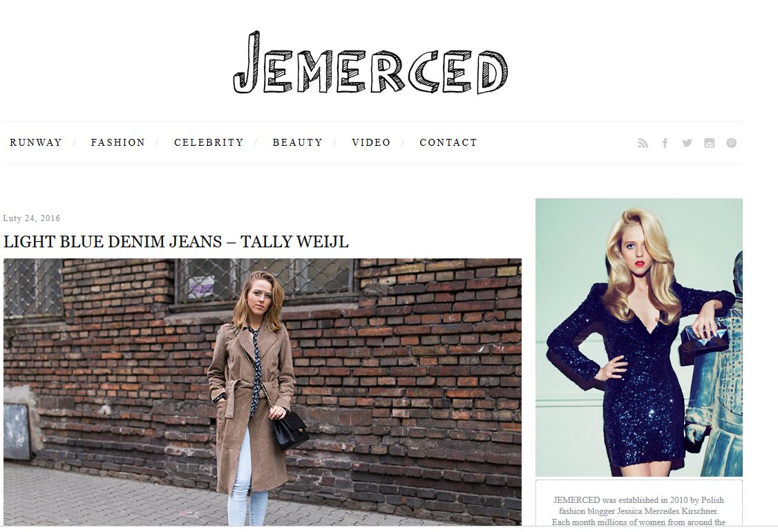Open the Twitter profile icon

pyautogui.click(x=687, y=143)
